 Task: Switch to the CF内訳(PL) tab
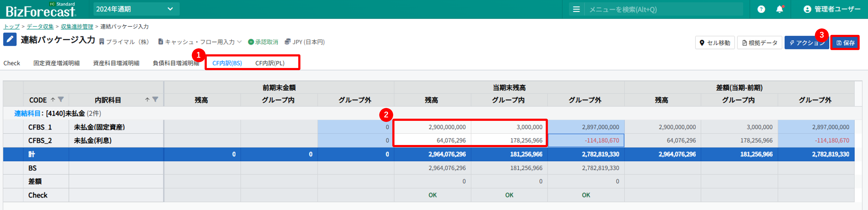(x=270, y=63)
